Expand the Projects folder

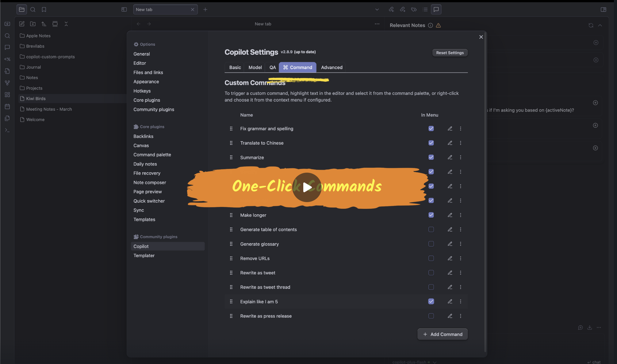pyautogui.click(x=34, y=88)
